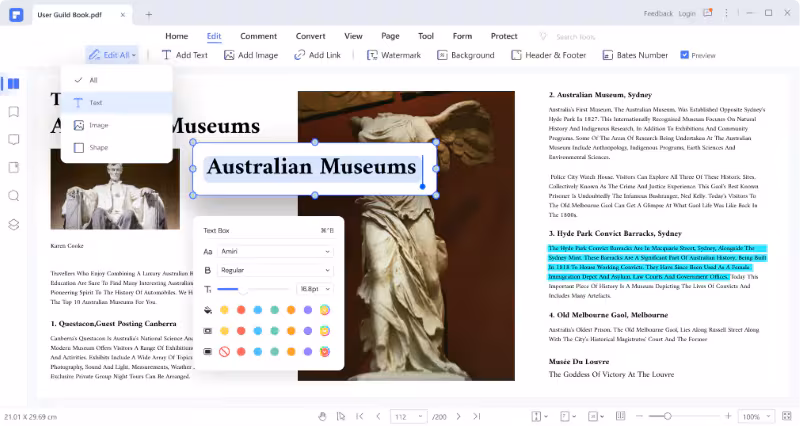Viewport: 800px width, 426px height.
Task: Click the Add Text button
Action: 185,55
